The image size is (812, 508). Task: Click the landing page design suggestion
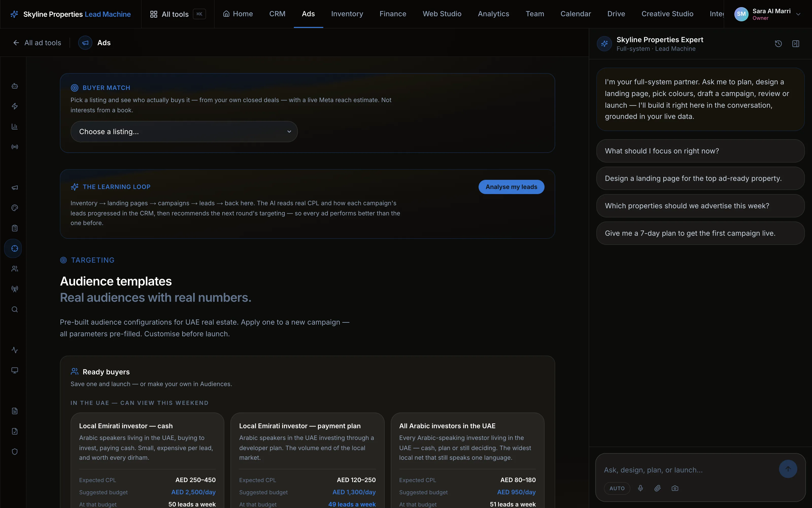[700, 178]
